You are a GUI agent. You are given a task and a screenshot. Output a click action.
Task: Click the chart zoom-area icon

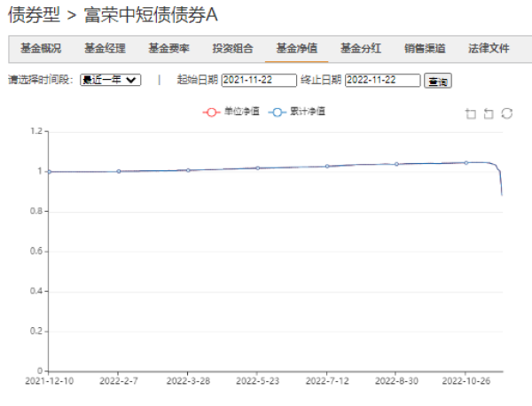coord(470,113)
